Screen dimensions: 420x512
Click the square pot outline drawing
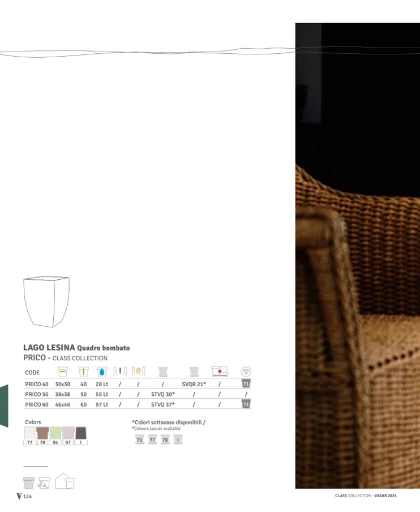46,301
